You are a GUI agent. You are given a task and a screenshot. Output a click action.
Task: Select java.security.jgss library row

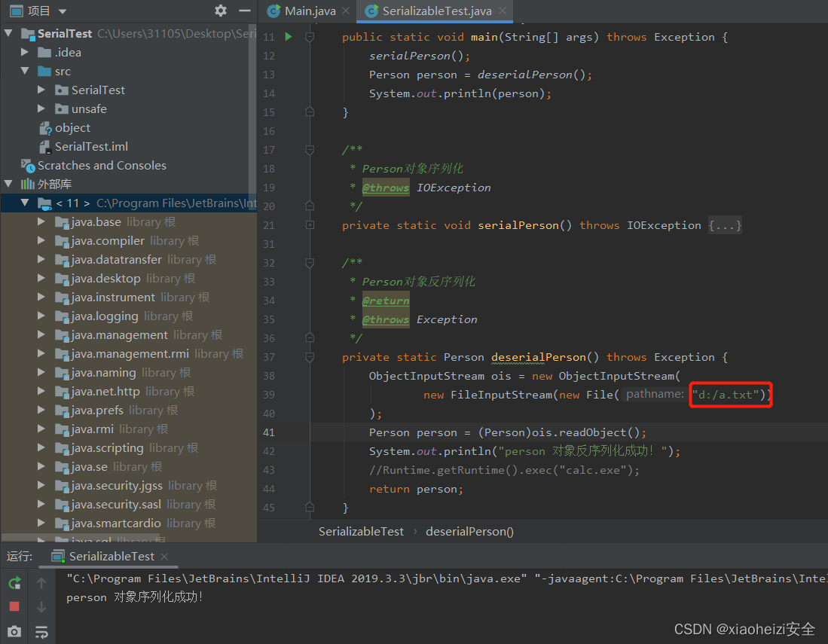tap(128, 486)
